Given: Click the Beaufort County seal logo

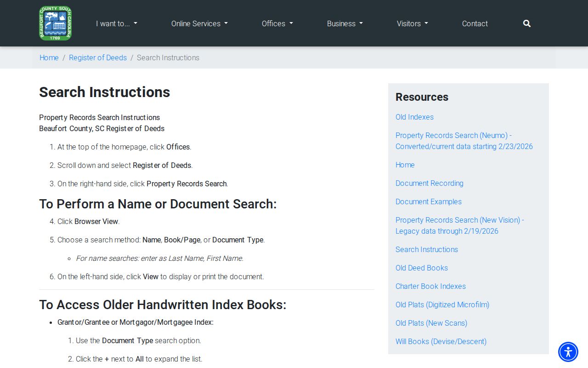Looking at the screenshot, I should click(x=56, y=23).
